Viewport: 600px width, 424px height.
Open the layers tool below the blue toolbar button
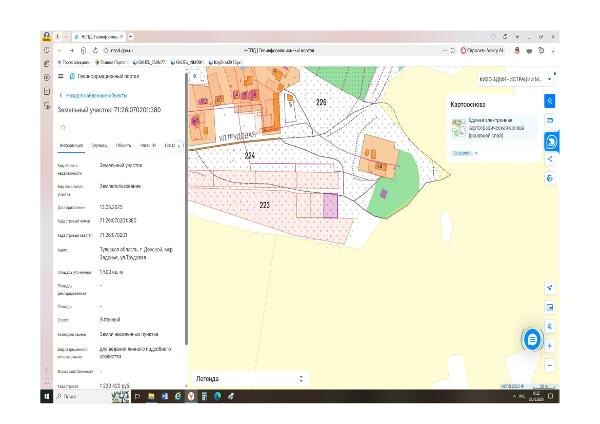pos(549,121)
